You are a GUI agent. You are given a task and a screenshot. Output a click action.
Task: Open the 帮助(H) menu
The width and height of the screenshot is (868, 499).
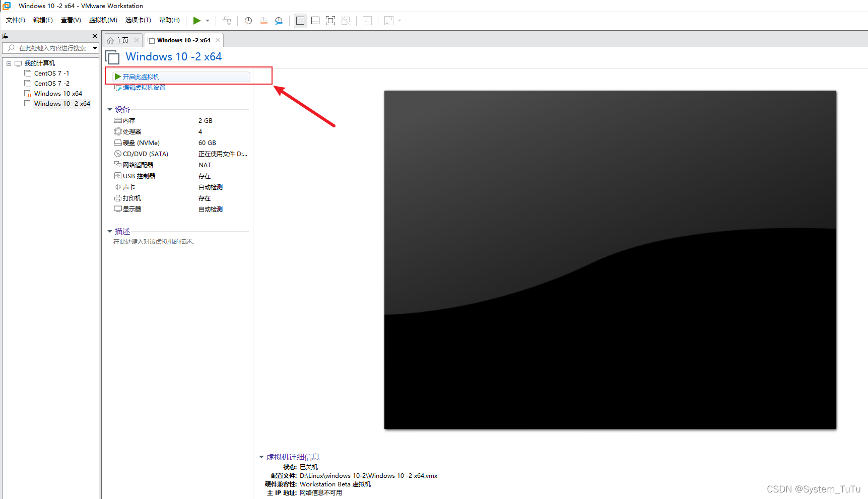(169, 20)
